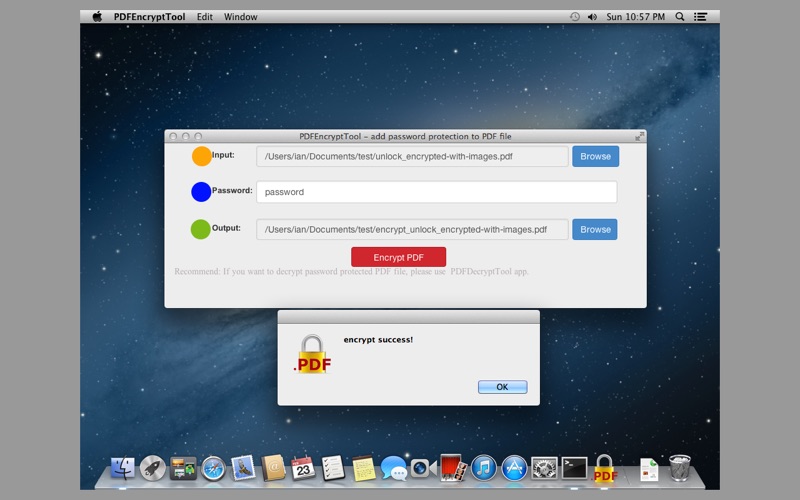Click Browse next to Output path
The height and width of the screenshot is (500, 800).
[x=595, y=230]
